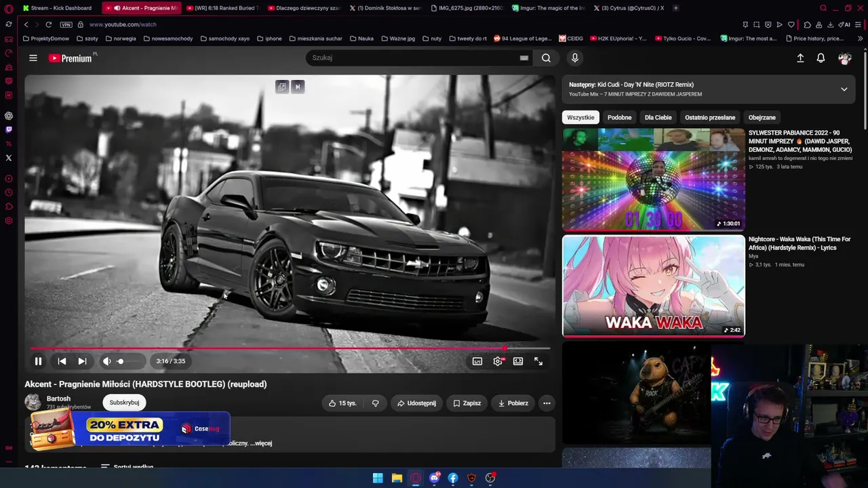
Task: Mute the video with the speaker icon
Action: tap(106, 361)
